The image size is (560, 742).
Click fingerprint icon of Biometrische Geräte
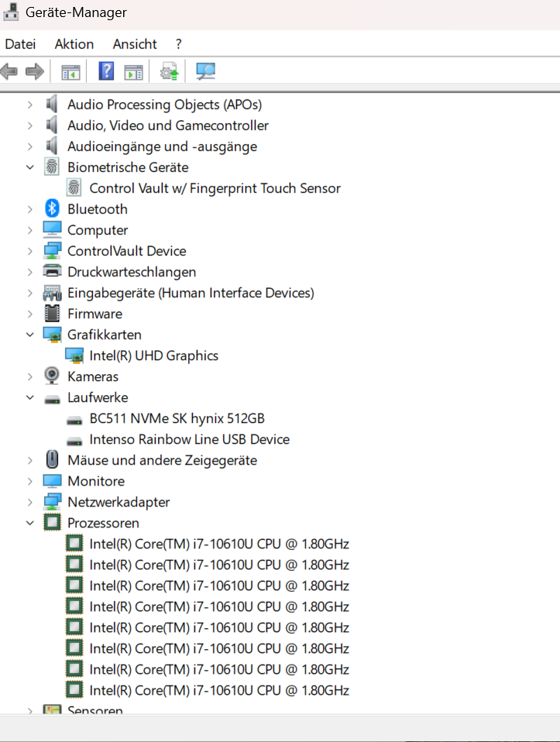52,167
